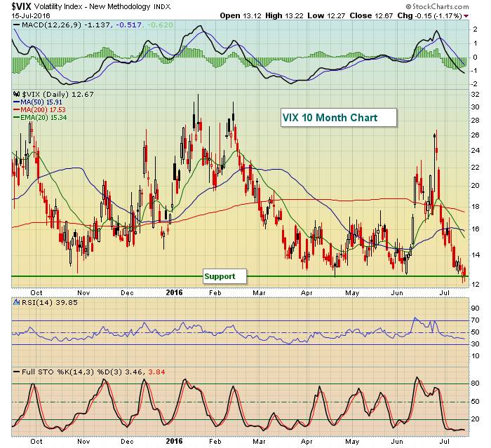Click the bold 2016 label under the price chart

[174, 292]
